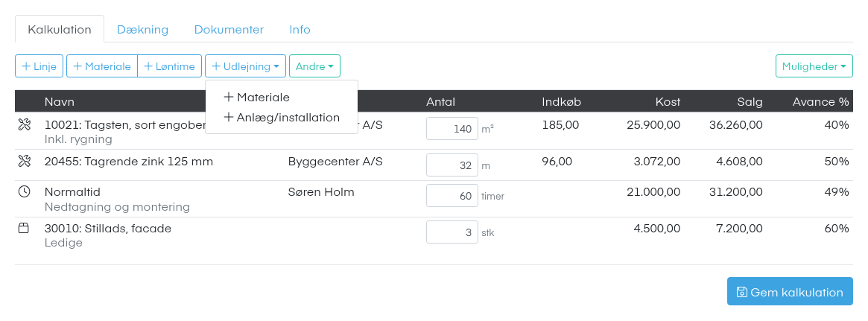Click tools icon on Tagrende zink row

pyautogui.click(x=24, y=162)
